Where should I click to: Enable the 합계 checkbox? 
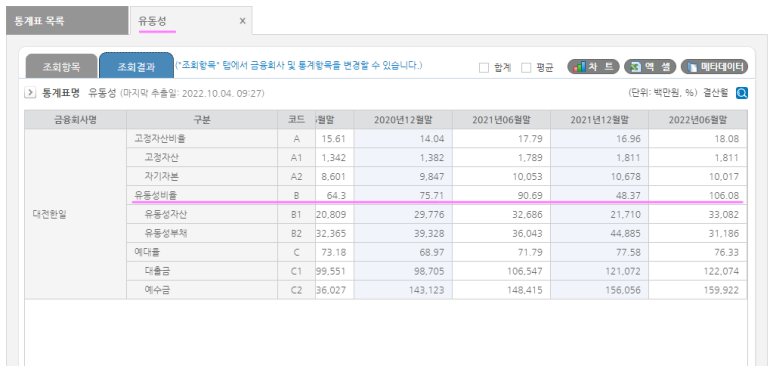pyautogui.click(x=484, y=68)
